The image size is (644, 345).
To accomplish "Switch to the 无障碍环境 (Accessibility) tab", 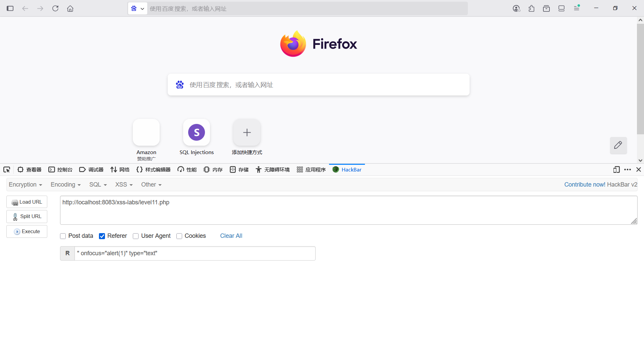I will tap(272, 170).
